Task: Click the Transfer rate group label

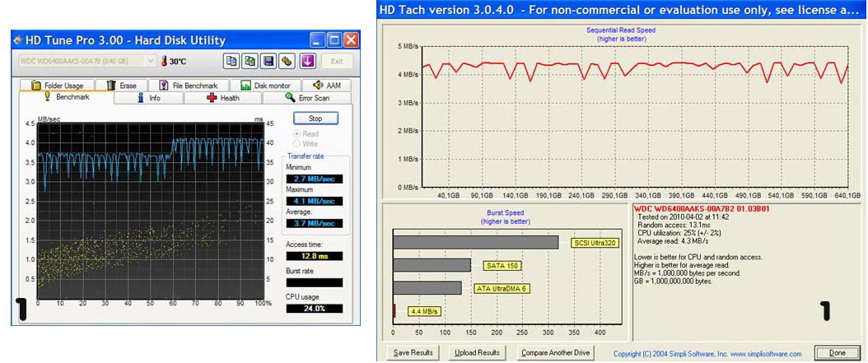Action: (306, 156)
